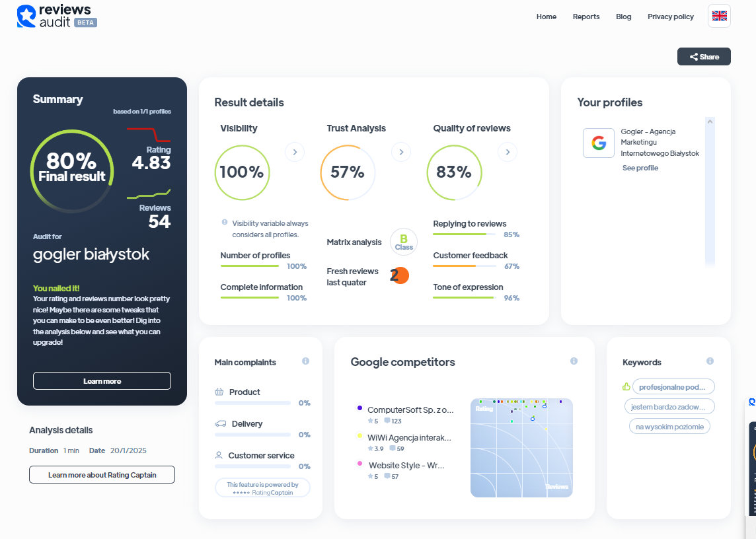
Task: Open the Privacy policy menu item
Action: click(x=671, y=17)
